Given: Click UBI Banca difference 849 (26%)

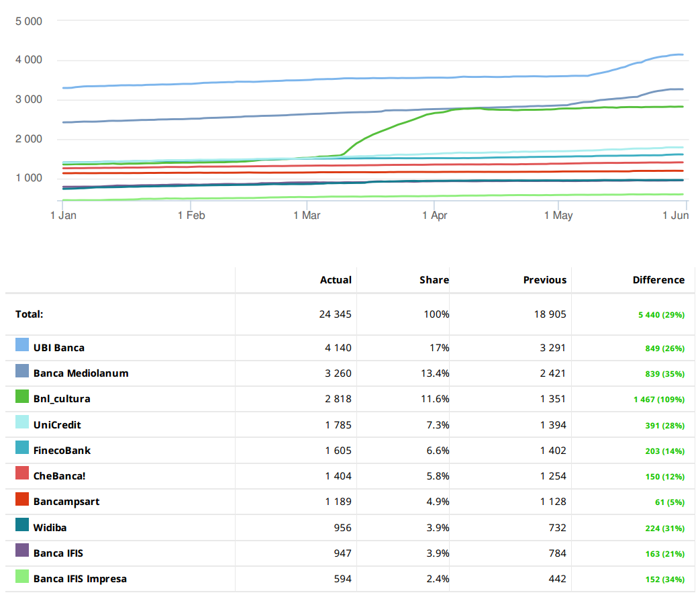Looking at the screenshot, I should pyautogui.click(x=664, y=349).
